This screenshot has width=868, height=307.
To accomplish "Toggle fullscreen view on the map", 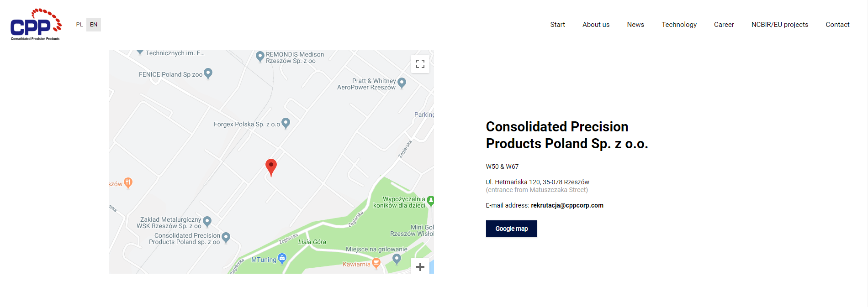I will click(x=420, y=64).
